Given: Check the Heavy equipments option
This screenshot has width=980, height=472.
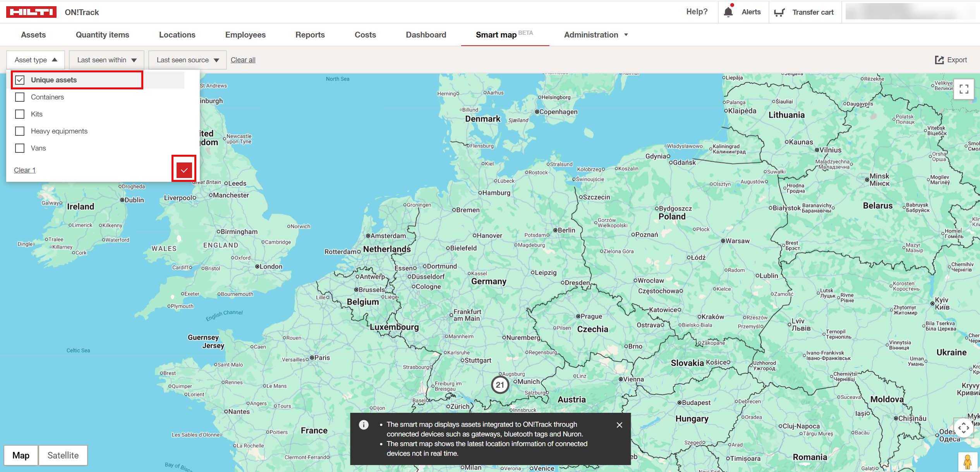Looking at the screenshot, I should coord(20,131).
